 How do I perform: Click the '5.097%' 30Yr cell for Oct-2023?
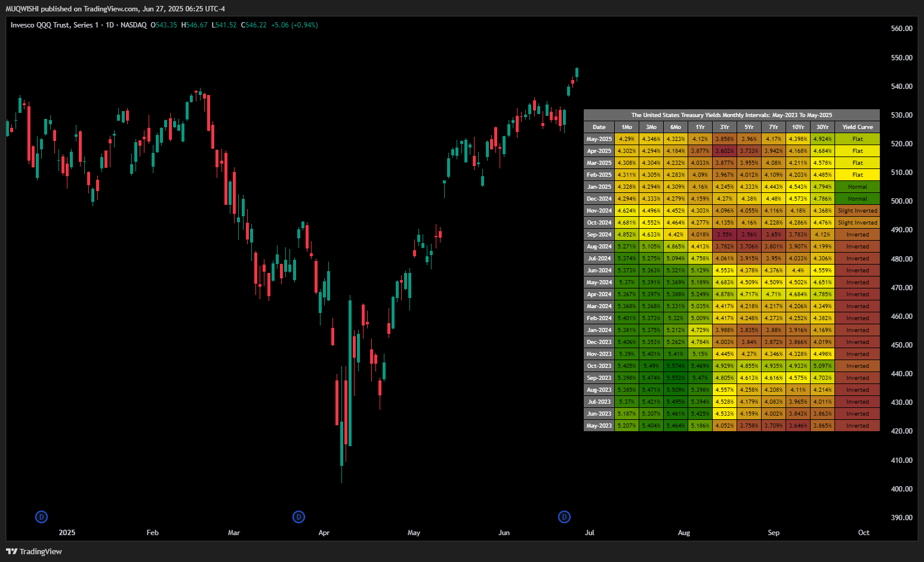(x=823, y=366)
